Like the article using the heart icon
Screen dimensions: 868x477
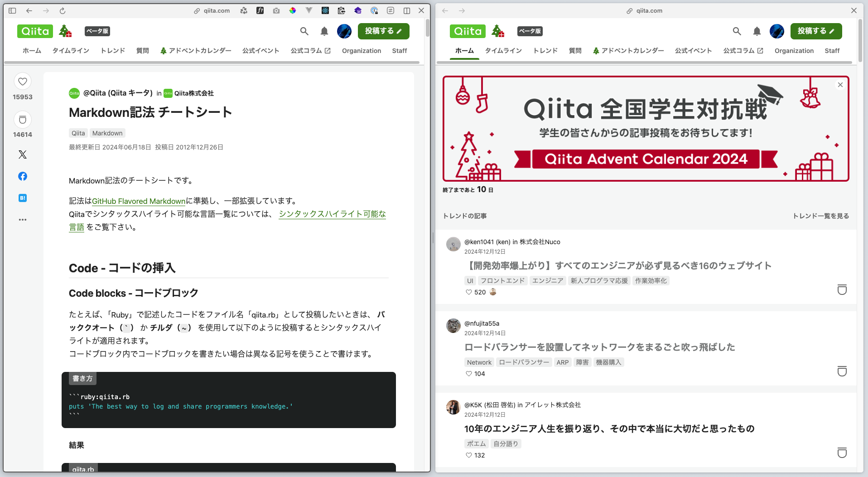[22, 82]
